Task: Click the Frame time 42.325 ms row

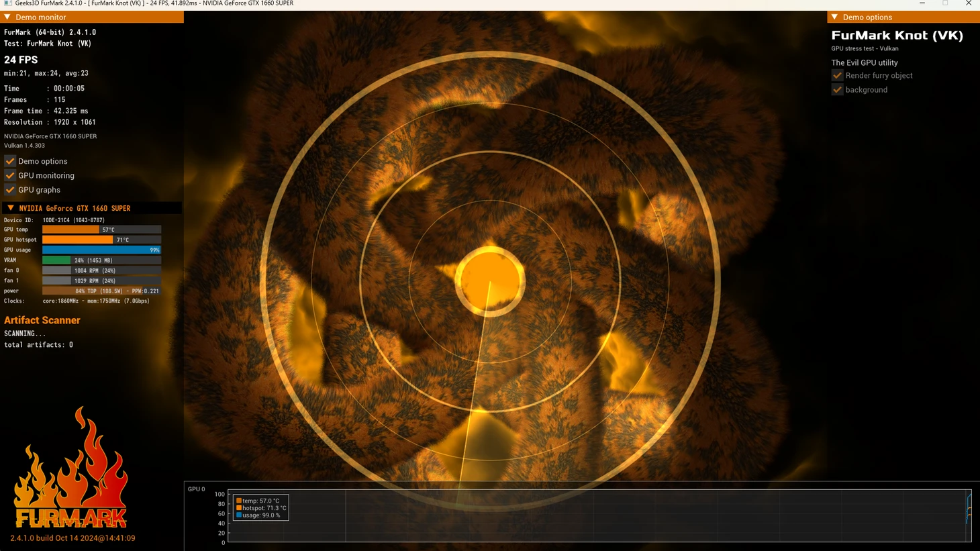Action: 46,111
